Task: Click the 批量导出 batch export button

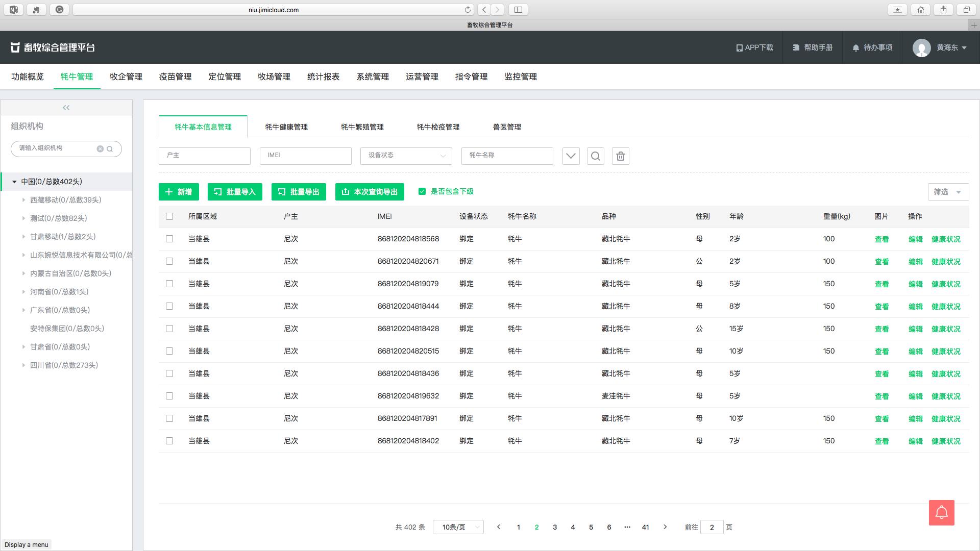Action: coord(299,192)
